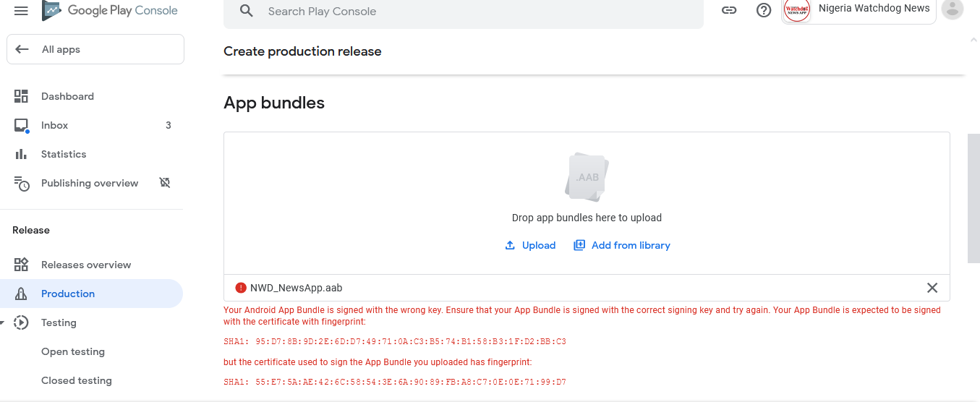Click the search magnifier icon
Viewport: 980px width, 402px height.
(x=247, y=12)
